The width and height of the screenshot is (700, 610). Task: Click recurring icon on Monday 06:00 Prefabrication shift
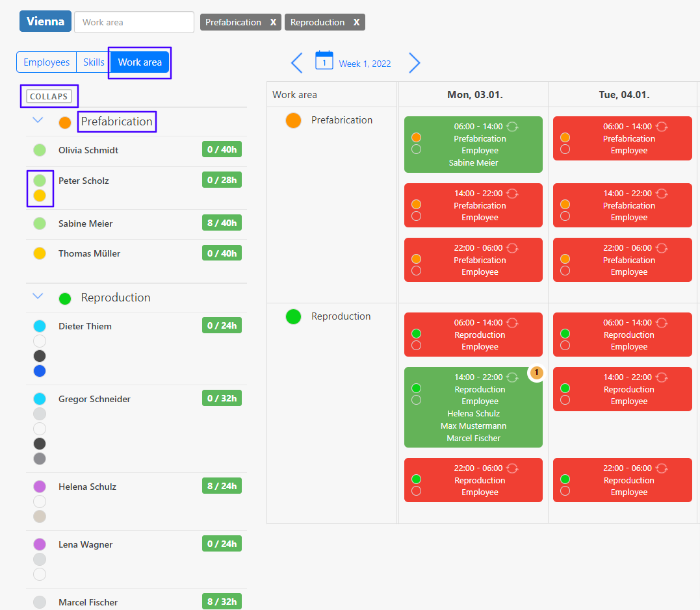click(512, 127)
